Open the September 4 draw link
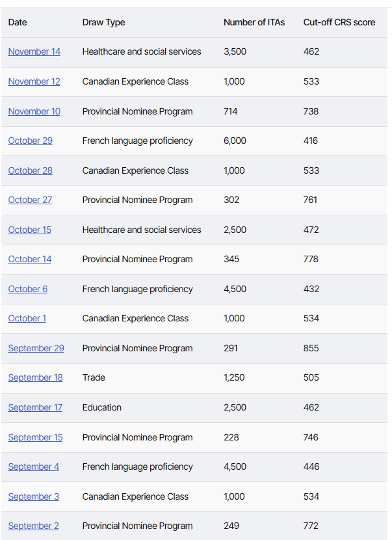The height and width of the screenshot is (540, 392). (33, 466)
